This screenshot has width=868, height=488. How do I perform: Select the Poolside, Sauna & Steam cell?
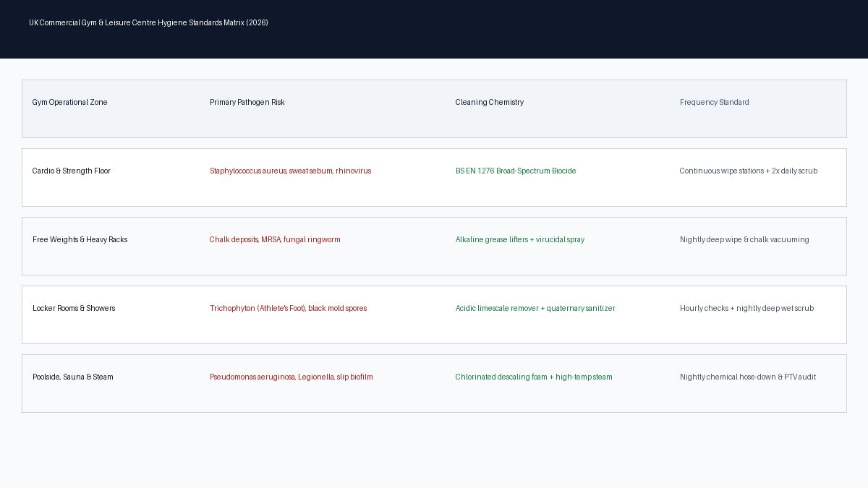73,377
